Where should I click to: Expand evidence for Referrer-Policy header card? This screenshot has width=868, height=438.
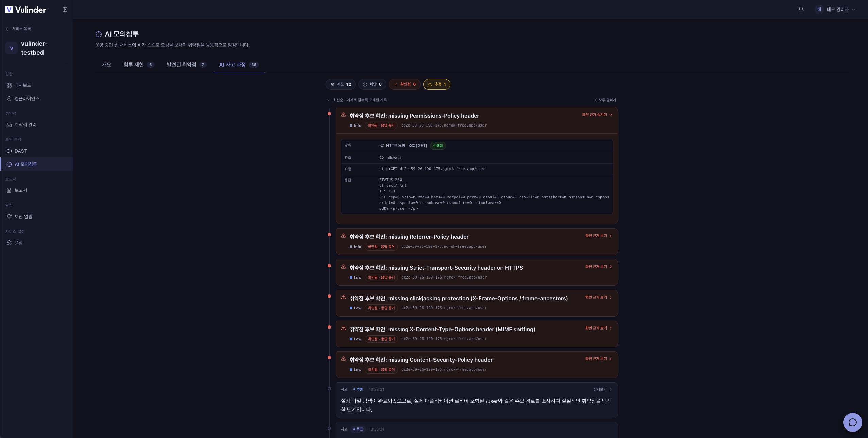tap(598, 236)
